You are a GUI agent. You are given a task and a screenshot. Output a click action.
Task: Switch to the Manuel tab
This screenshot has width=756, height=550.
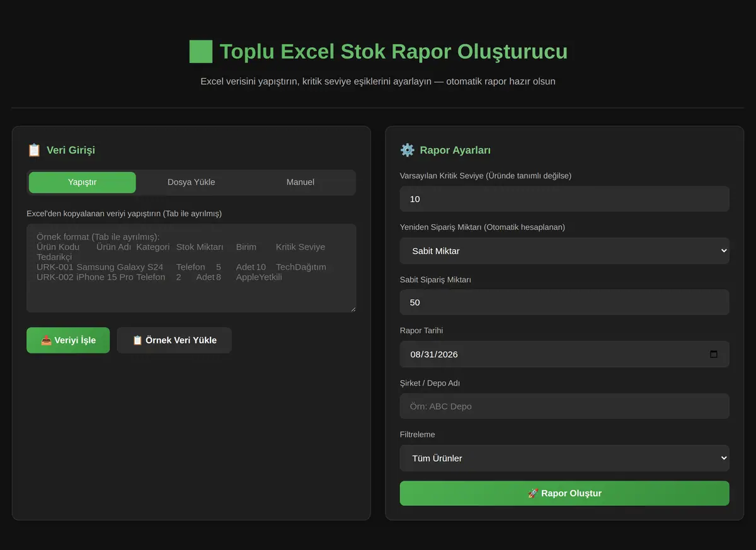(x=300, y=182)
